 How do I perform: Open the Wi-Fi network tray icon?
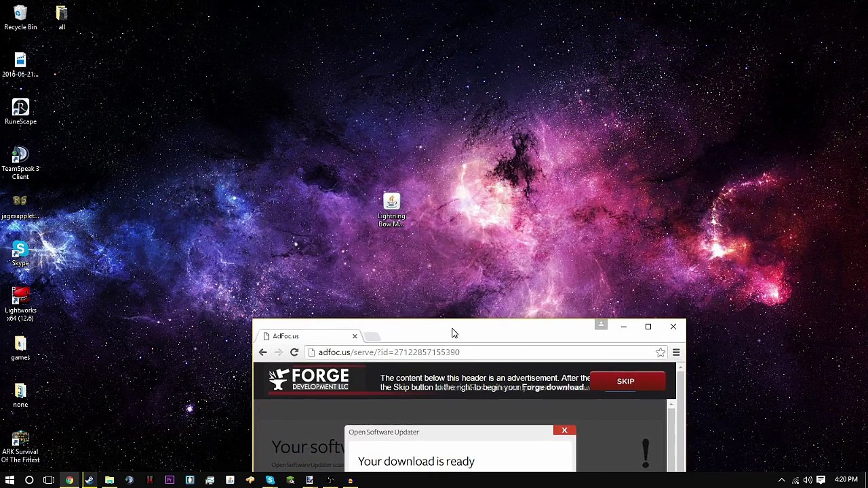tap(795, 480)
